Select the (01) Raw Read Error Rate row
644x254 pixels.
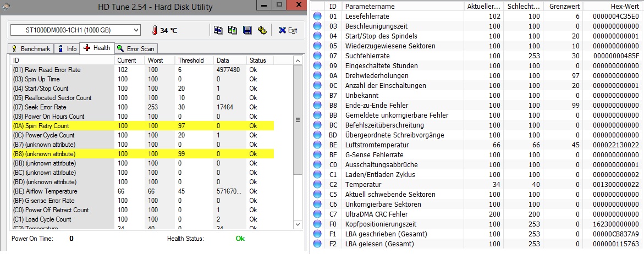coord(142,70)
